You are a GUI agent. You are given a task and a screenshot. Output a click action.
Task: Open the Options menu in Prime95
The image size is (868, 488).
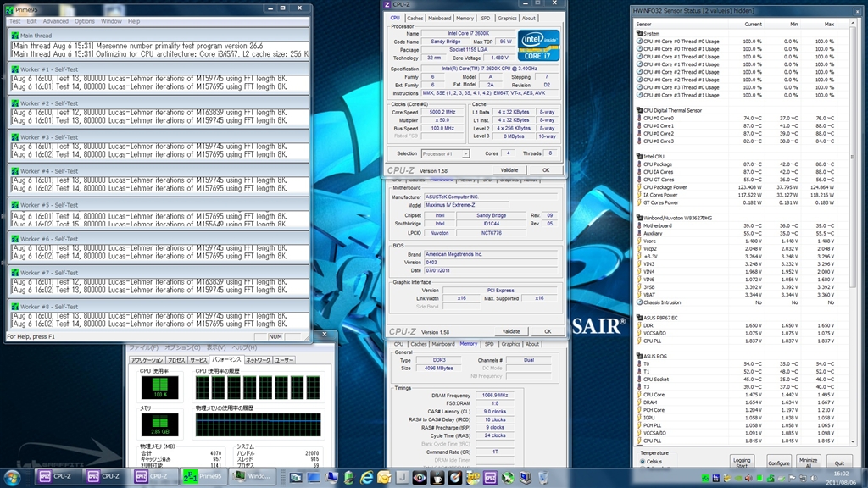[x=85, y=21]
